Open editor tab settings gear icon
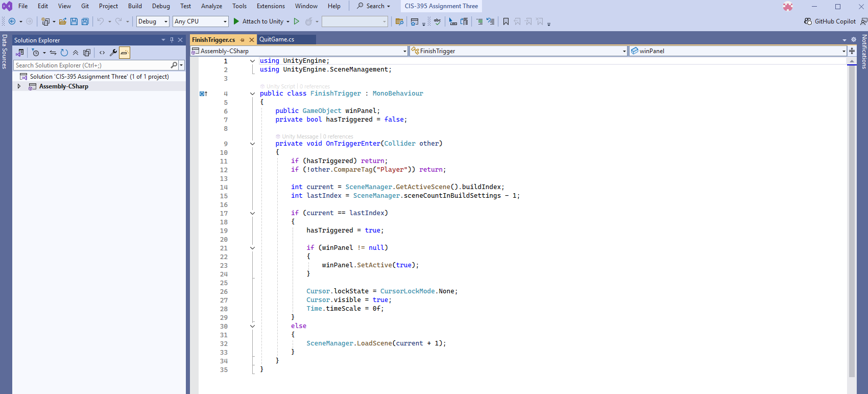 pyautogui.click(x=853, y=40)
